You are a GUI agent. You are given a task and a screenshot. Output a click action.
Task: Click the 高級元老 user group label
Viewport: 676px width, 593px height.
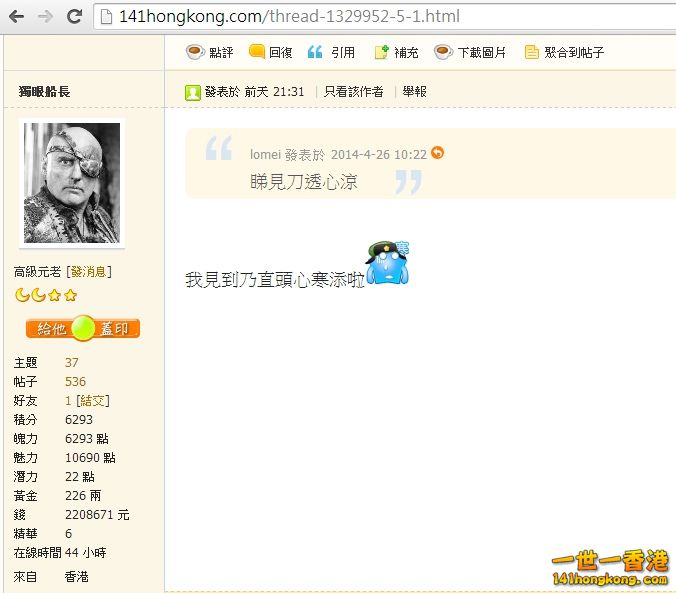point(37,272)
